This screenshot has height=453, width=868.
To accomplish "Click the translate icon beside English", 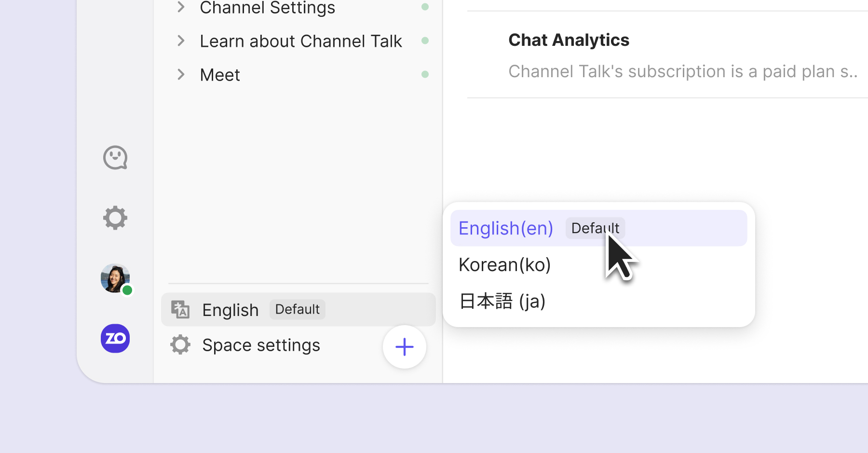I will click(180, 310).
